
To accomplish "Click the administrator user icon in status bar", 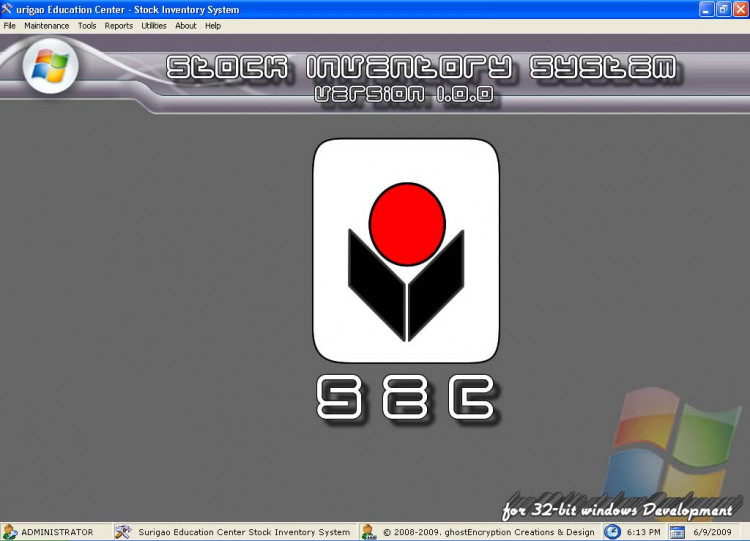I will (x=9, y=532).
